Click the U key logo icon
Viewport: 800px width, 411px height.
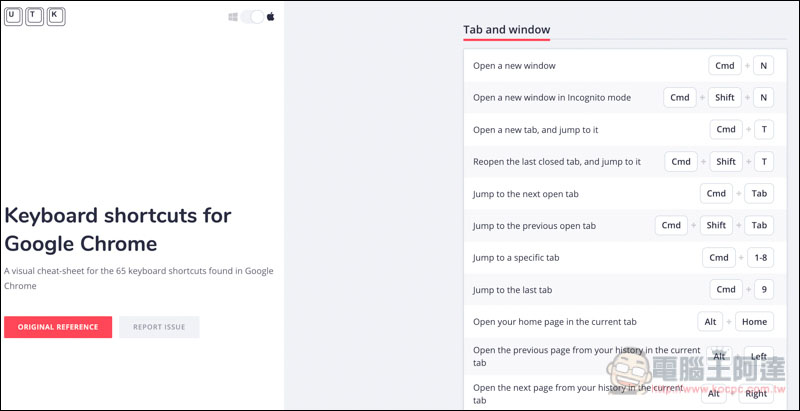point(13,17)
